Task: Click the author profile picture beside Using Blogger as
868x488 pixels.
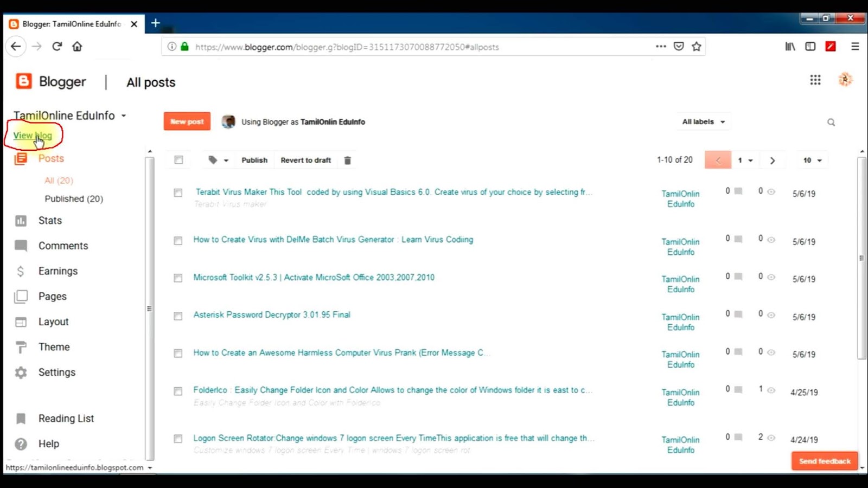Action: click(x=228, y=122)
